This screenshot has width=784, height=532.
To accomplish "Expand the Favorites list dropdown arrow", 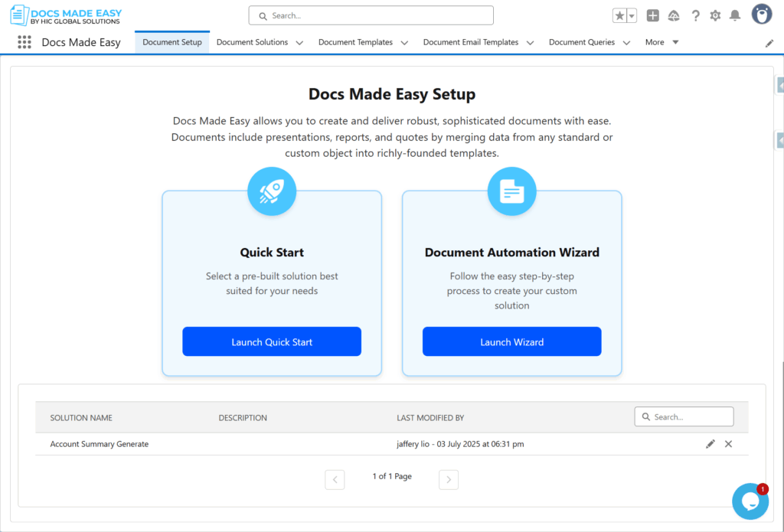I will [x=632, y=15].
